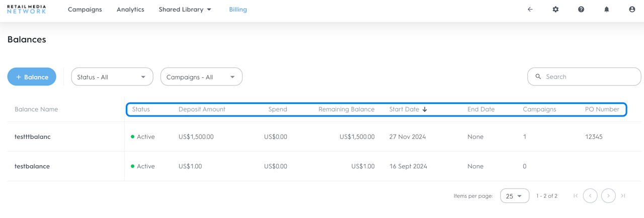Click the Retail Media Network logo
The height and width of the screenshot is (218, 644).
tap(27, 10)
